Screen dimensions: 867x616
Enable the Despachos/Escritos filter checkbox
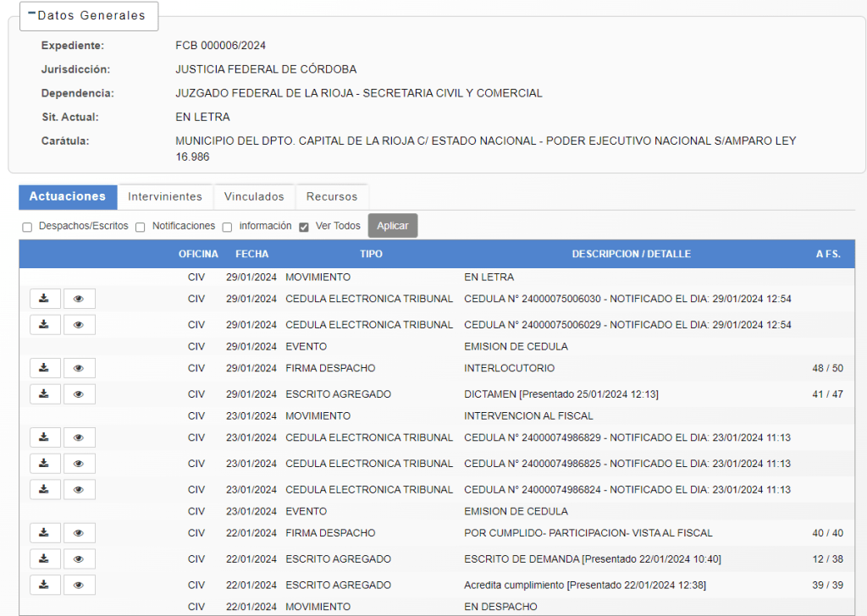(x=27, y=227)
